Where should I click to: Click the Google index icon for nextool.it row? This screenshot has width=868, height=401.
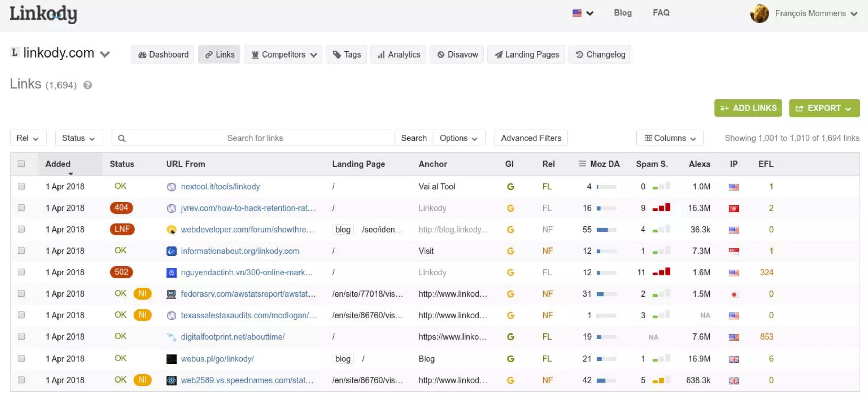tap(510, 187)
